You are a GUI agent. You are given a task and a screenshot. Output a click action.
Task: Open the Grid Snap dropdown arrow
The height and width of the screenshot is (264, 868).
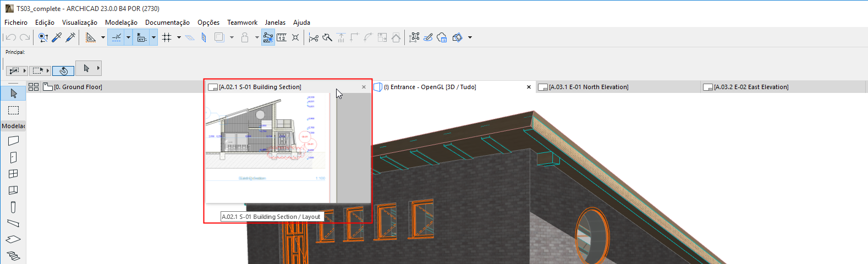click(x=179, y=37)
